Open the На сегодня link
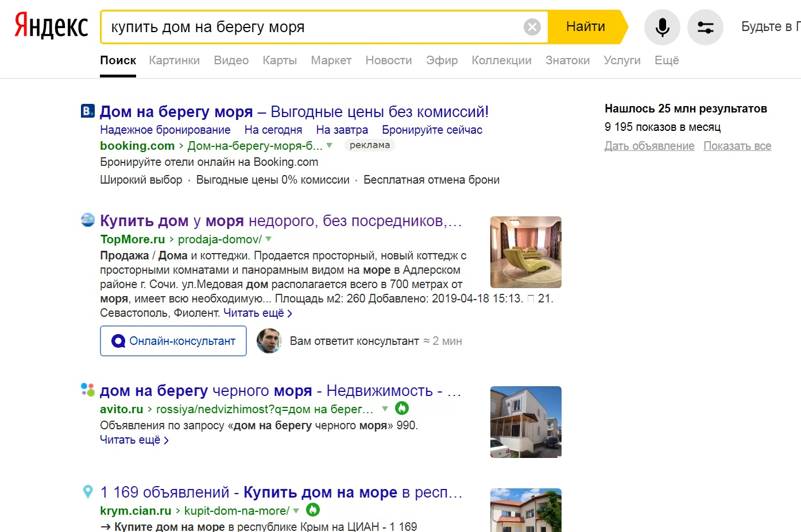 (x=273, y=130)
